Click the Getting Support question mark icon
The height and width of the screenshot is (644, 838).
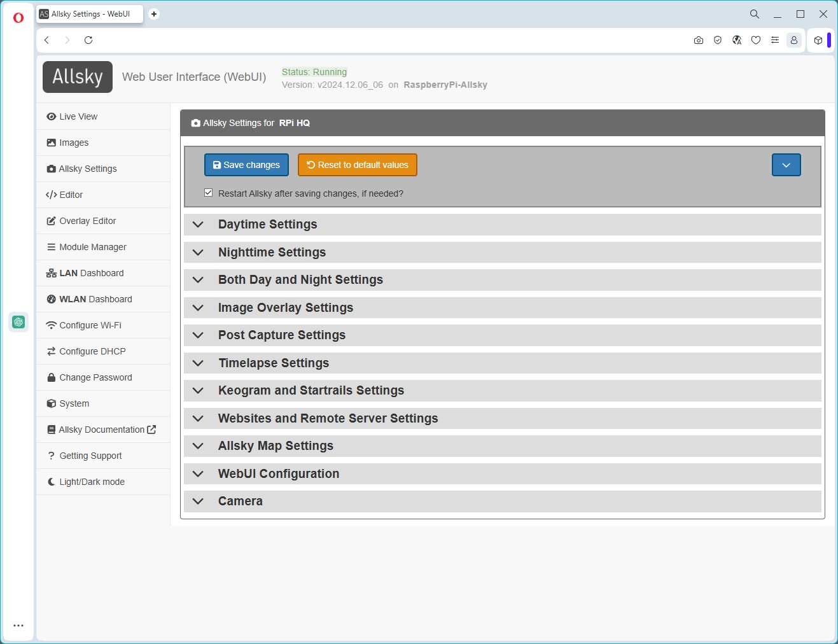pyautogui.click(x=51, y=456)
